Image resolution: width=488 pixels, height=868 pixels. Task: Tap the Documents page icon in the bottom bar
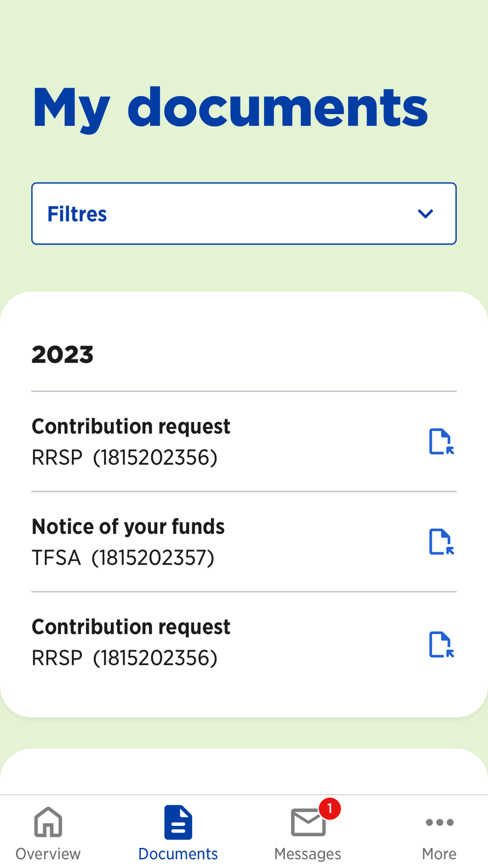(x=178, y=822)
